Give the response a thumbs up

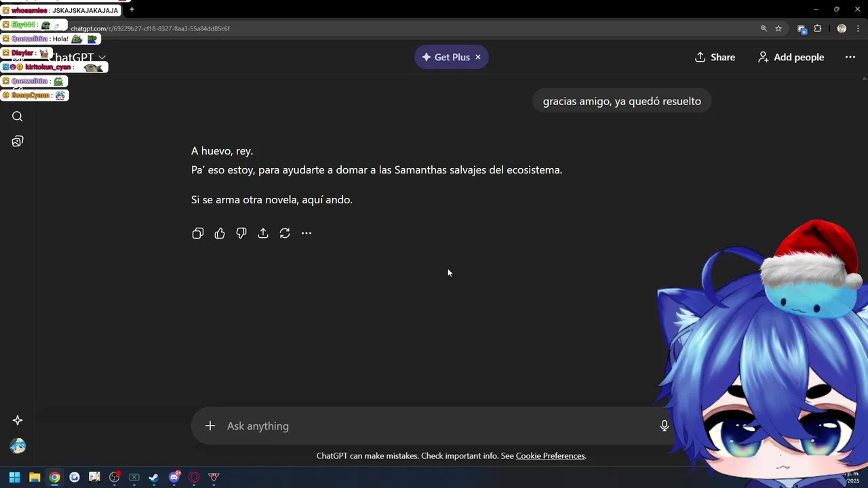(x=220, y=233)
